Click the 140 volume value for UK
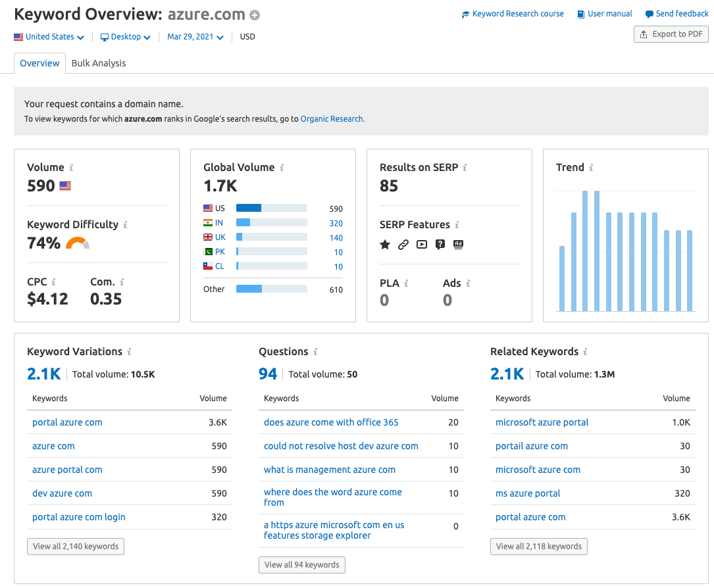This screenshot has width=714, height=588. pos(336,238)
